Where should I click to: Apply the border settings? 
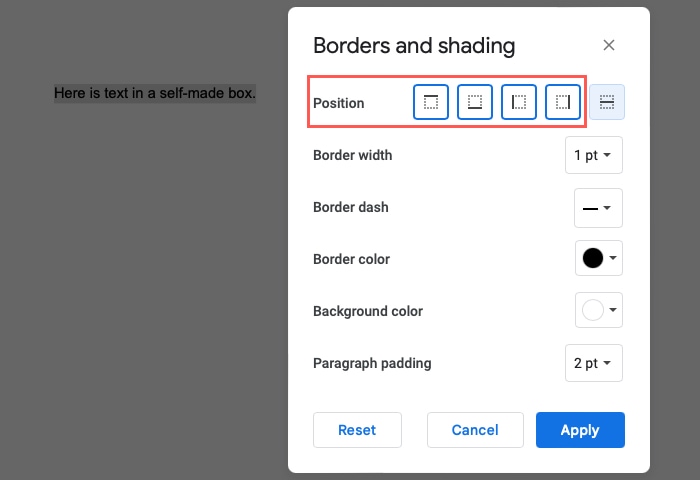pos(580,430)
